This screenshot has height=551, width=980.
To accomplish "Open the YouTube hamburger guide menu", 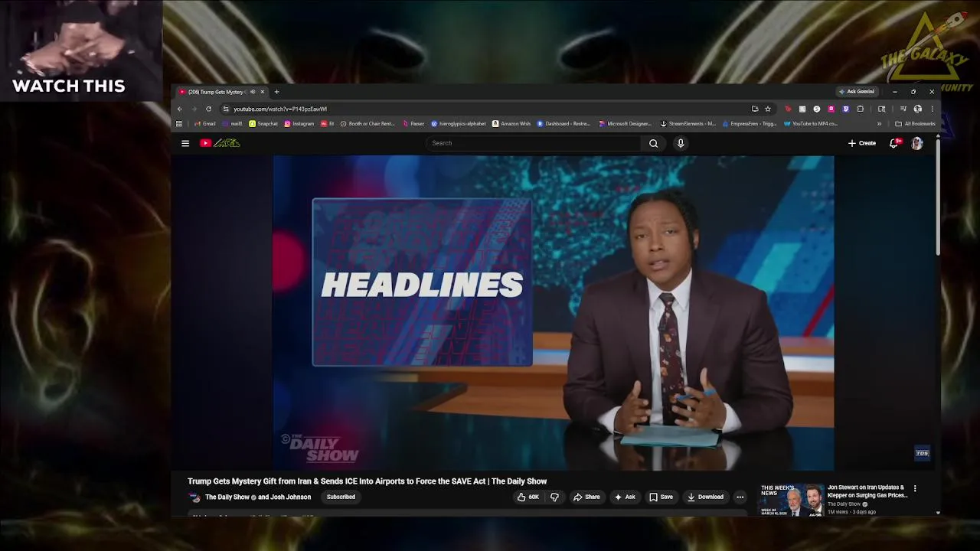I will tap(185, 143).
